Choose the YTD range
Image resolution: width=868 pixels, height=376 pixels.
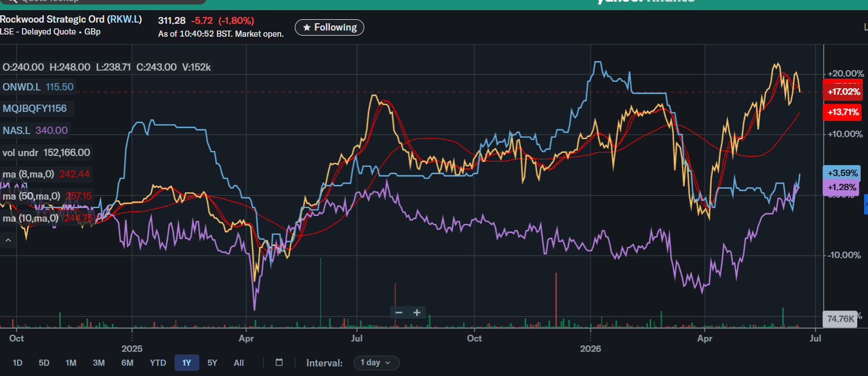tap(158, 362)
